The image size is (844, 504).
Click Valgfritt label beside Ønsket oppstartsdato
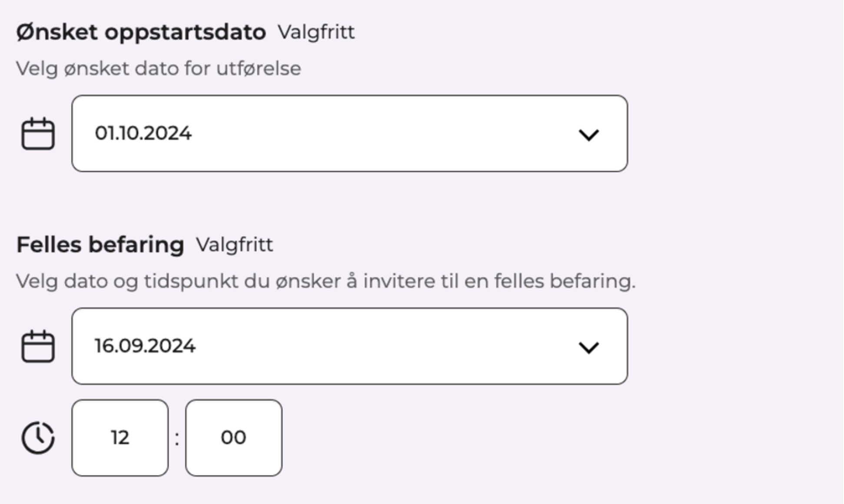point(316,33)
